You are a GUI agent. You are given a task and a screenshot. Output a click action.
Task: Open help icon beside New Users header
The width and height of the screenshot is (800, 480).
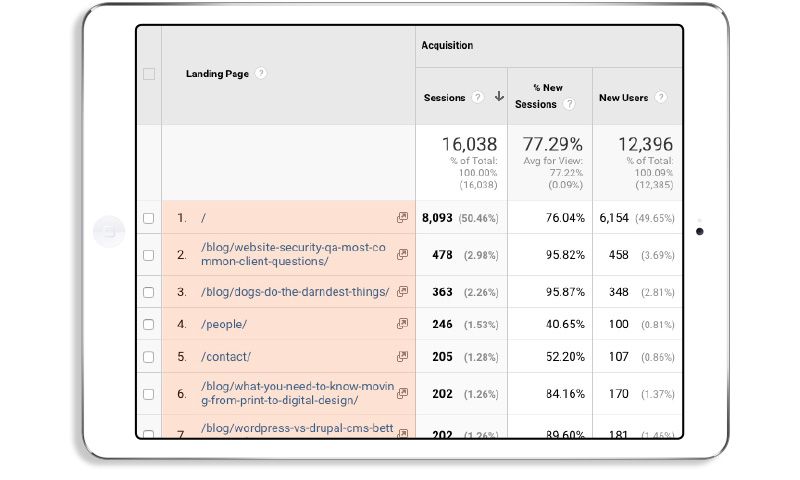coord(660,97)
